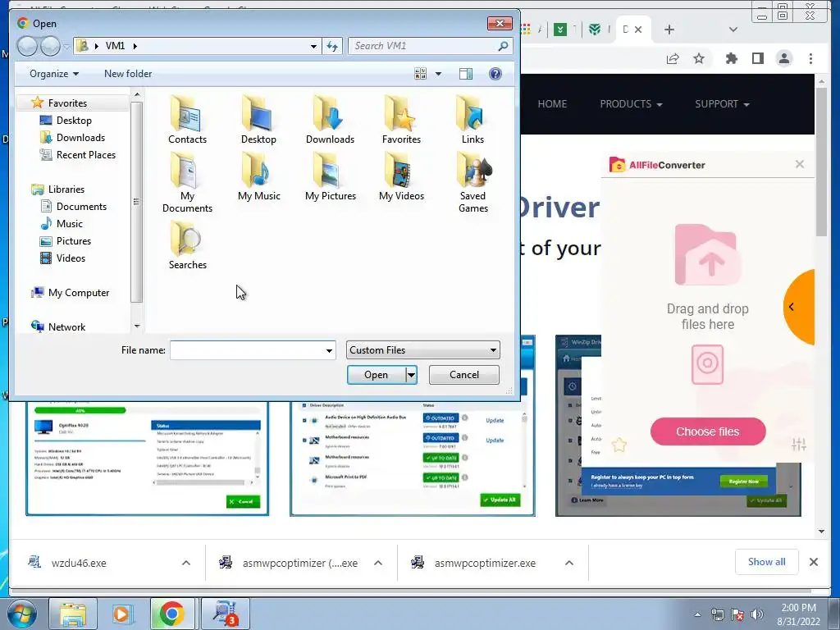Open dialog Help icon

[495, 73]
